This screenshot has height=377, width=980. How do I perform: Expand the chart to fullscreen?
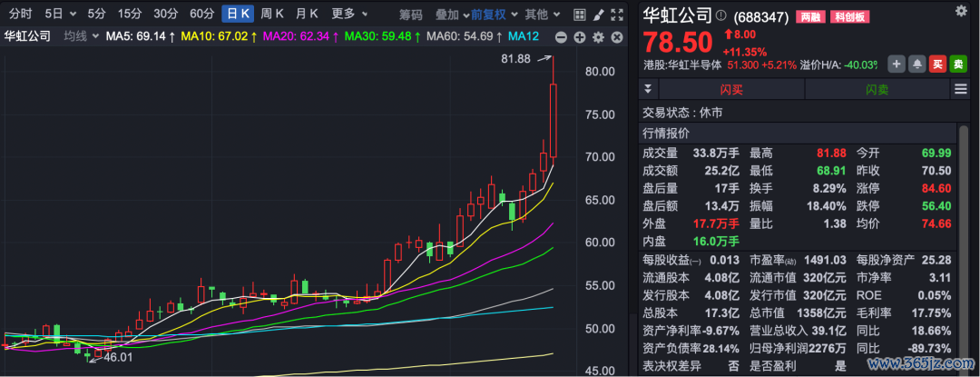(617, 15)
